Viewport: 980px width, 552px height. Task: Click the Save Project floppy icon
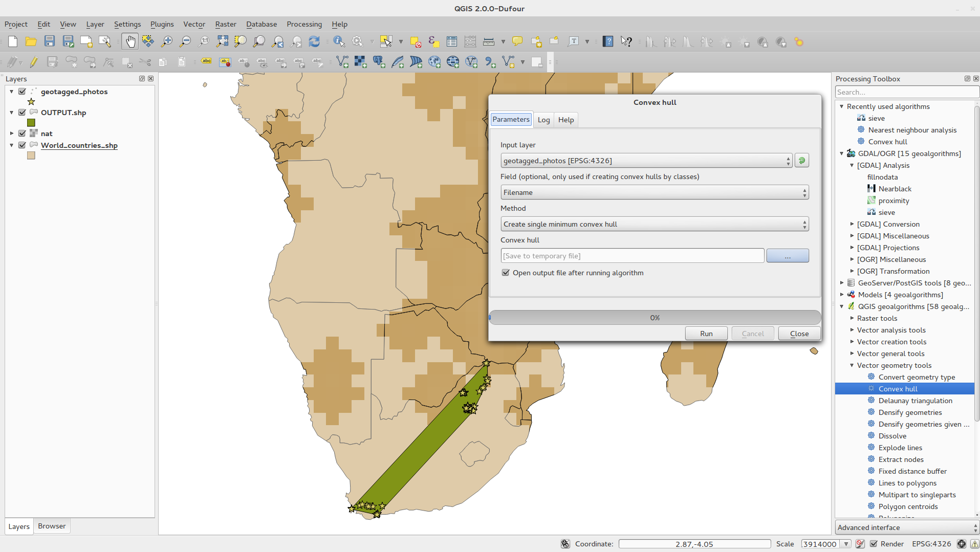pos(49,41)
